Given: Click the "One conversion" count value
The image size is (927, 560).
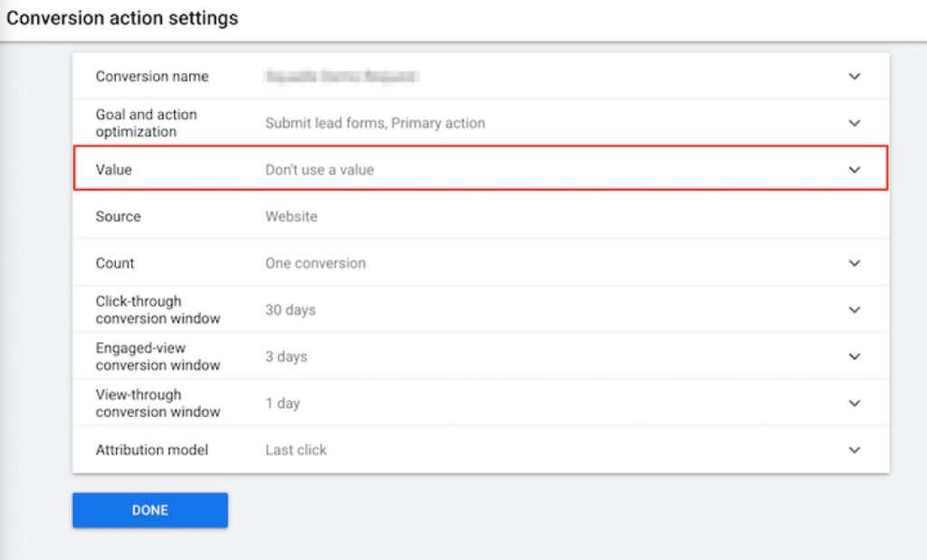Looking at the screenshot, I should tap(315, 263).
